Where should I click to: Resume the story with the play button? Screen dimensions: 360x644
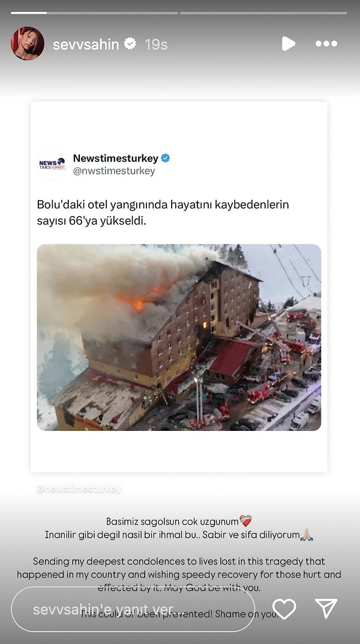[289, 44]
